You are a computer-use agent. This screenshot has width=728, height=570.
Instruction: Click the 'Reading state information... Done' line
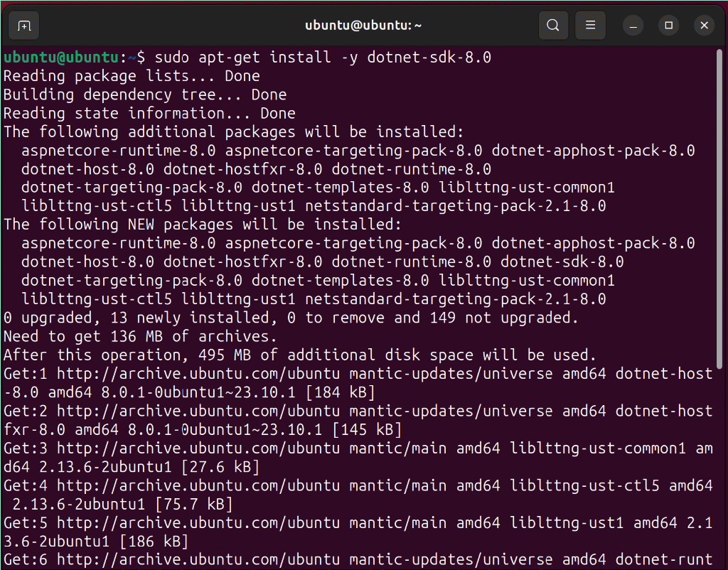pyautogui.click(x=149, y=113)
